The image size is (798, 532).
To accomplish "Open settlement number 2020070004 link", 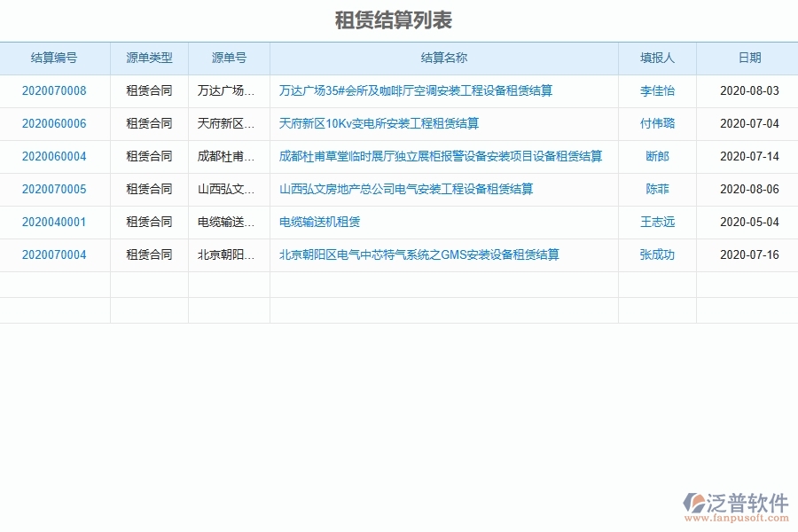I will [x=54, y=255].
